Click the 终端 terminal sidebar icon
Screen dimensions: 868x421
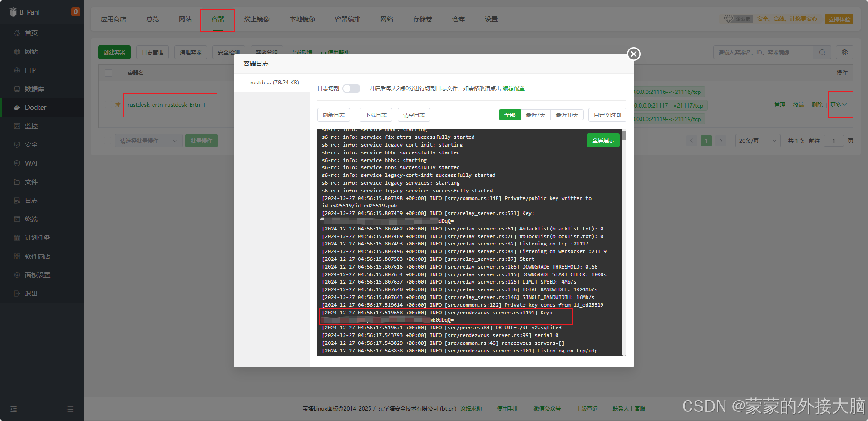[x=17, y=219]
